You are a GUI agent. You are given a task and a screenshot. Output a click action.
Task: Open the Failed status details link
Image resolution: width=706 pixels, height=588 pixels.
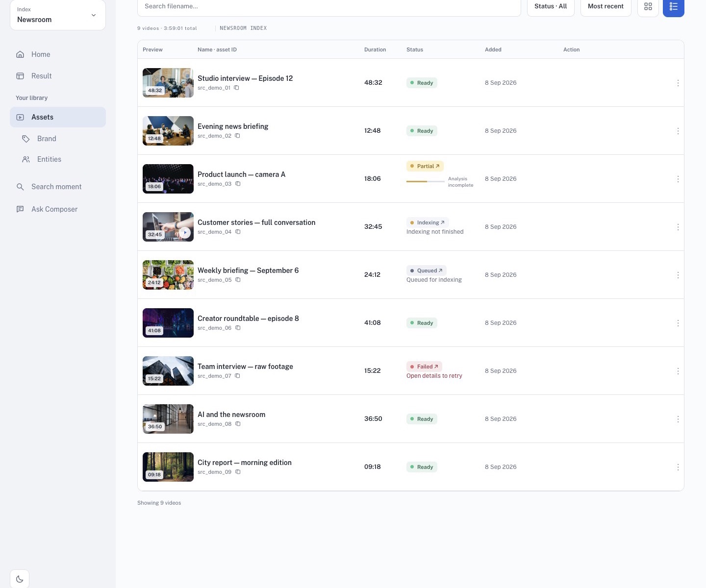coord(425,367)
